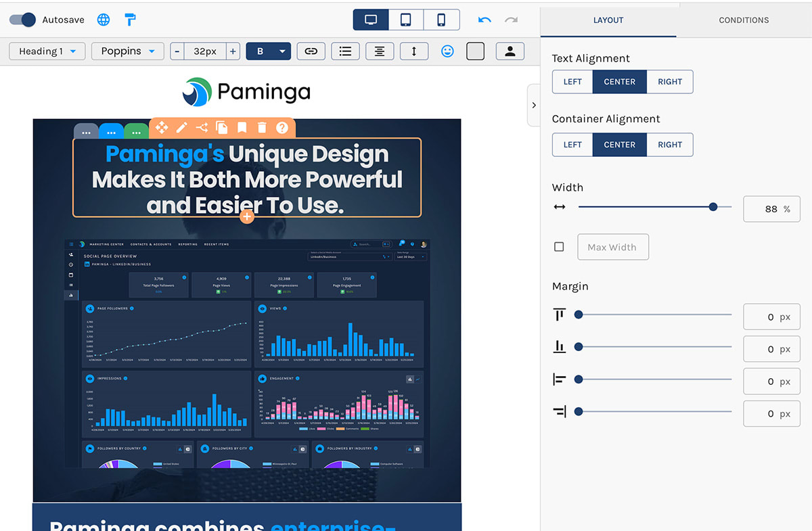
Task: Set container alignment to Center
Action: [x=620, y=145]
